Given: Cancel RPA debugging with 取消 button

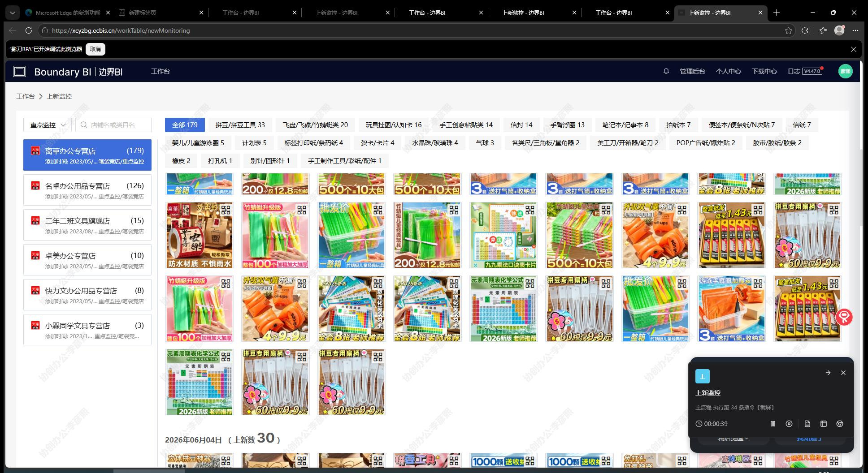Looking at the screenshot, I should (95, 49).
